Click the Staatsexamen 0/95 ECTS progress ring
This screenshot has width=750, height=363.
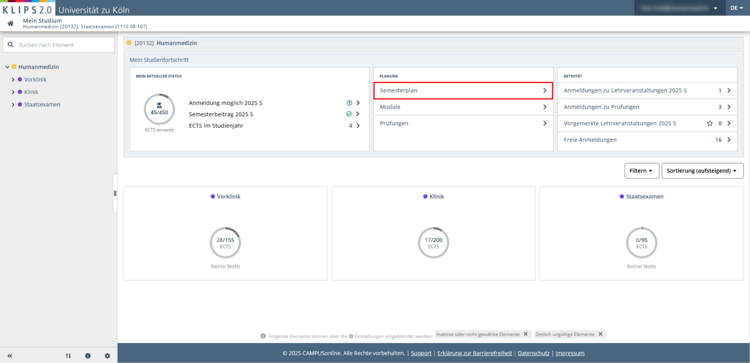coord(641,243)
